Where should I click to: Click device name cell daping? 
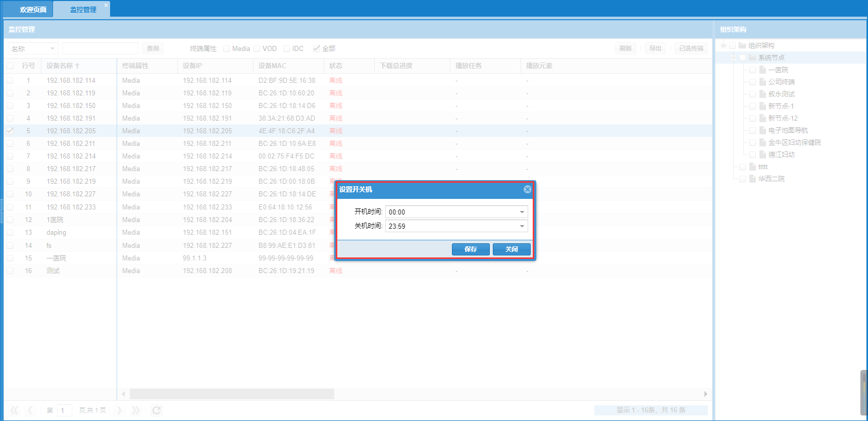(x=56, y=233)
